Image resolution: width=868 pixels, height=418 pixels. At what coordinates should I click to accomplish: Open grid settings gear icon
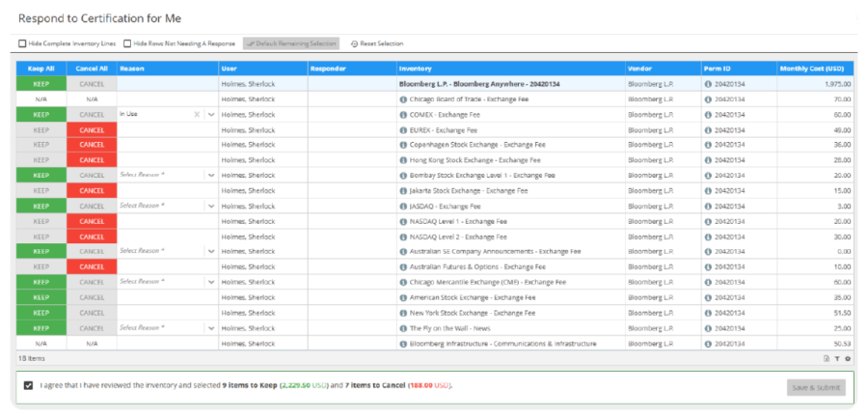[848, 359]
